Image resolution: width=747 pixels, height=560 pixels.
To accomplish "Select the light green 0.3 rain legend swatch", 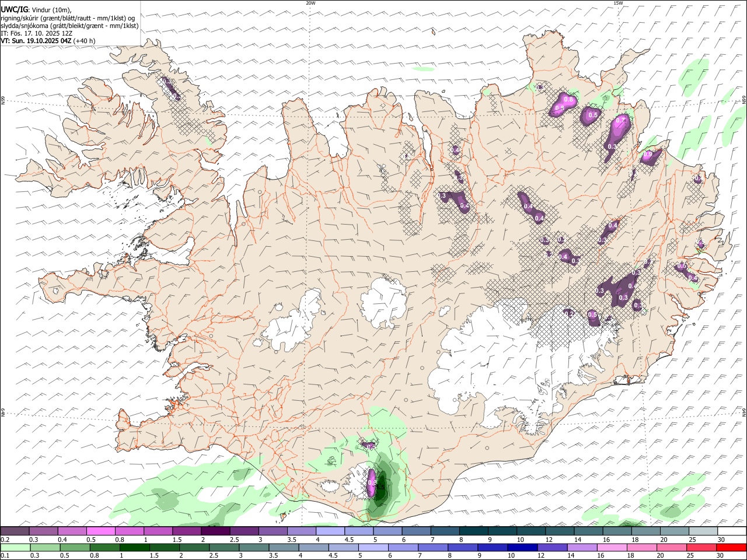I will 45,547.
